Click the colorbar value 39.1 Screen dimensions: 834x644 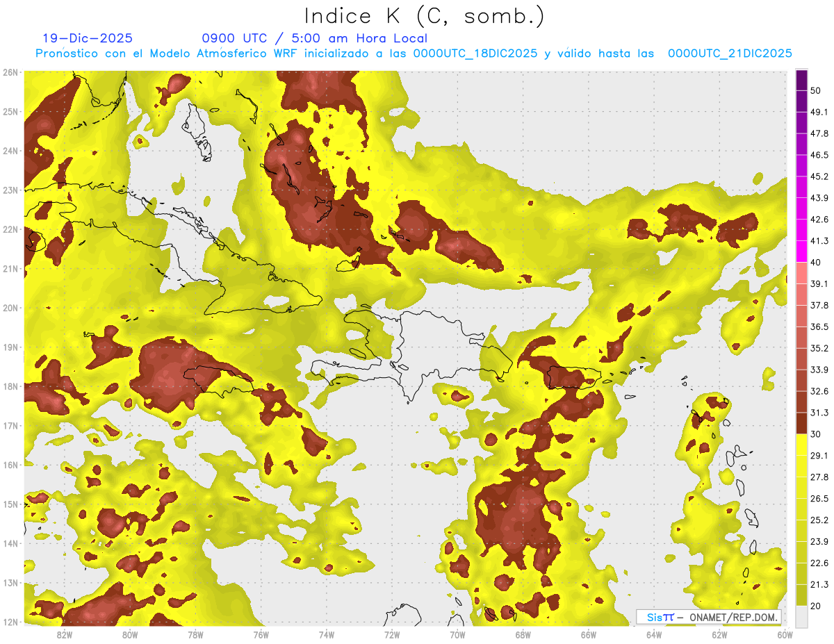click(x=819, y=283)
